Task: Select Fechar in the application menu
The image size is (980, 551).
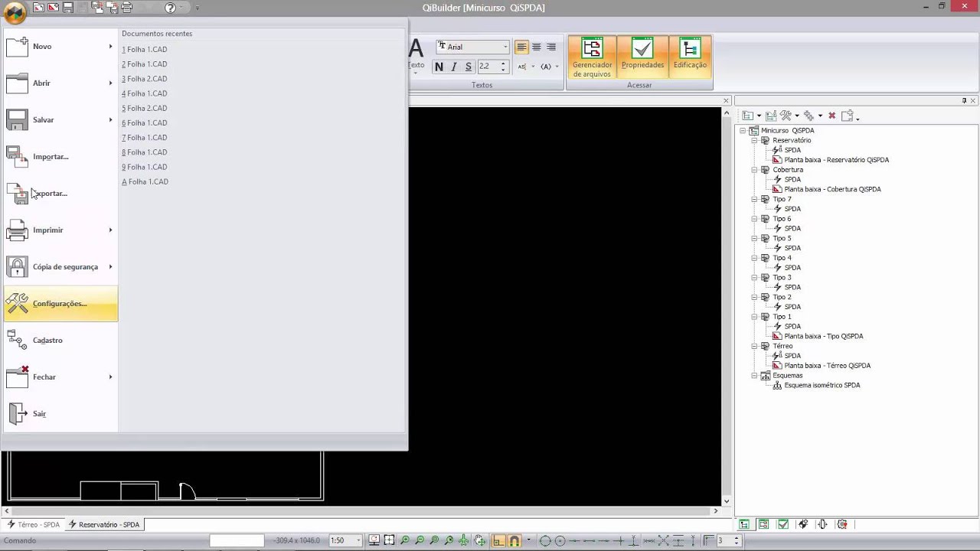Action: click(60, 377)
